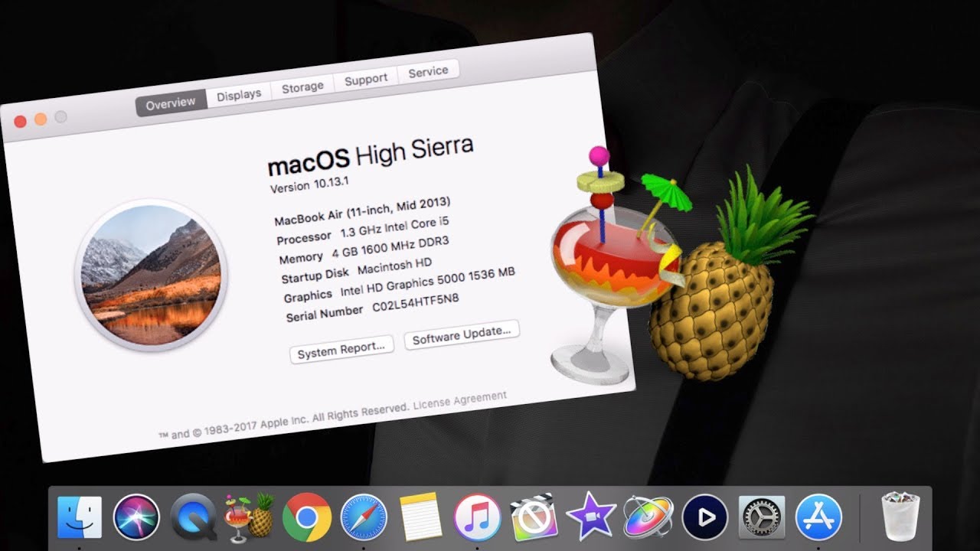Launch Siri from the Dock
The height and width of the screenshot is (551, 980).
[x=136, y=518]
